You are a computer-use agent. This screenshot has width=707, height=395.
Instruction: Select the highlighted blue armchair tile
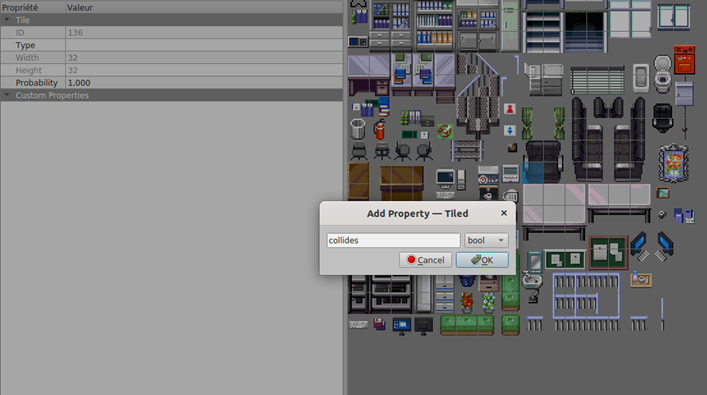(x=533, y=173)
